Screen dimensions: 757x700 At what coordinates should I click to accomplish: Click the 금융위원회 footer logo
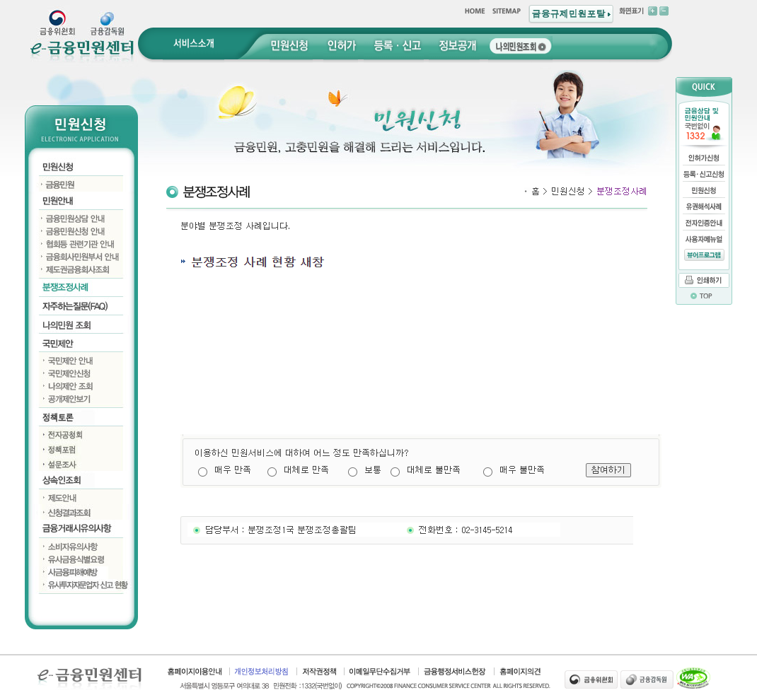591,679
